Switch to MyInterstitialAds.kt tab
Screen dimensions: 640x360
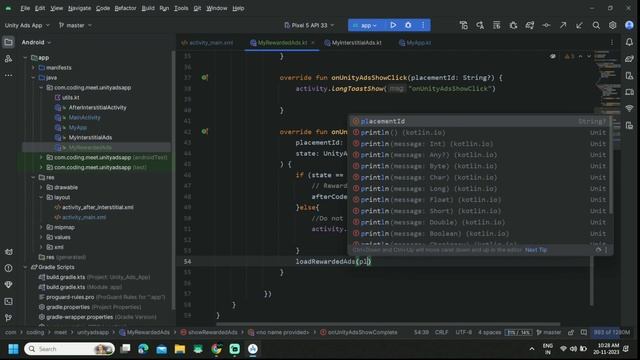click(x=353, y=42)
